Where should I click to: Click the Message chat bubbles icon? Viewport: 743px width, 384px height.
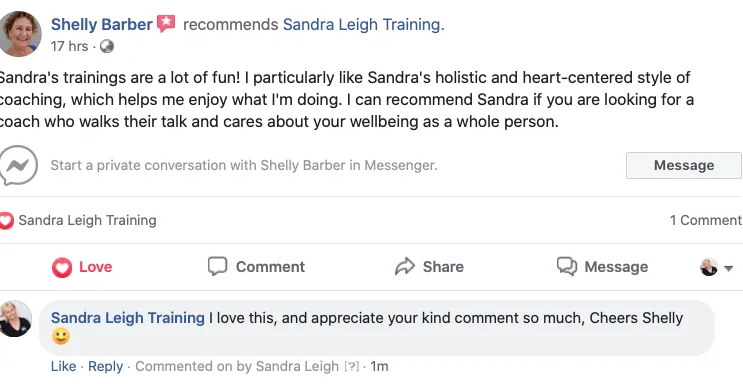(567, 266)
